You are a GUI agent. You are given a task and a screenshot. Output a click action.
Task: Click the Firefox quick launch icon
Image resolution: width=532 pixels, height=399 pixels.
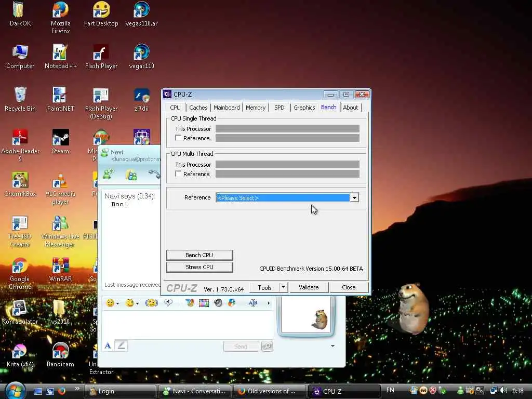[x=62, y=391]
